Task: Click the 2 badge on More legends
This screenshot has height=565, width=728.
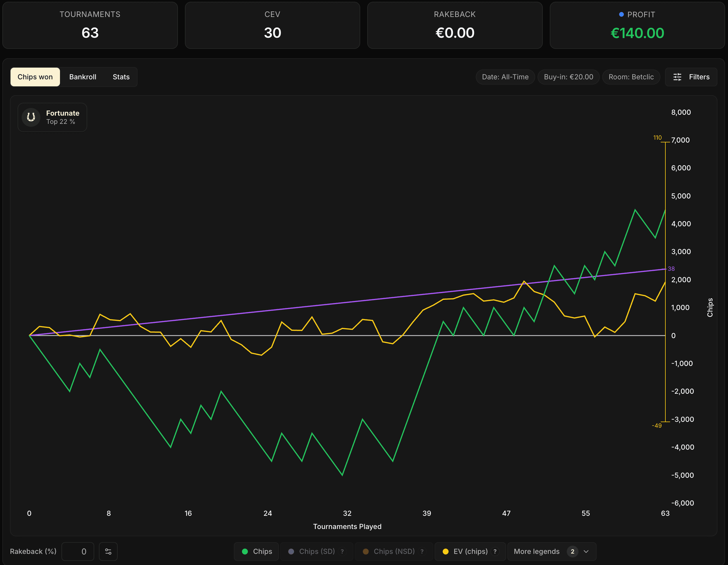Action: click(572, 551)
